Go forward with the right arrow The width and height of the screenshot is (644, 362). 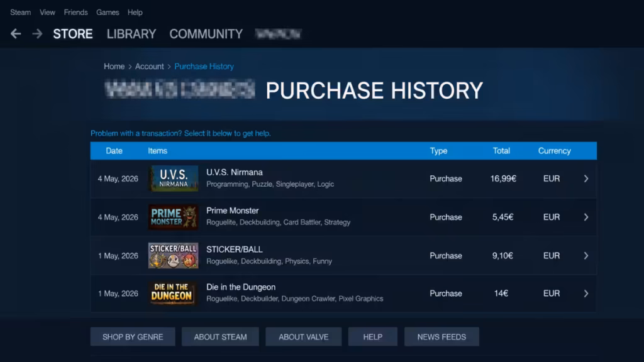tap(37, 34)
